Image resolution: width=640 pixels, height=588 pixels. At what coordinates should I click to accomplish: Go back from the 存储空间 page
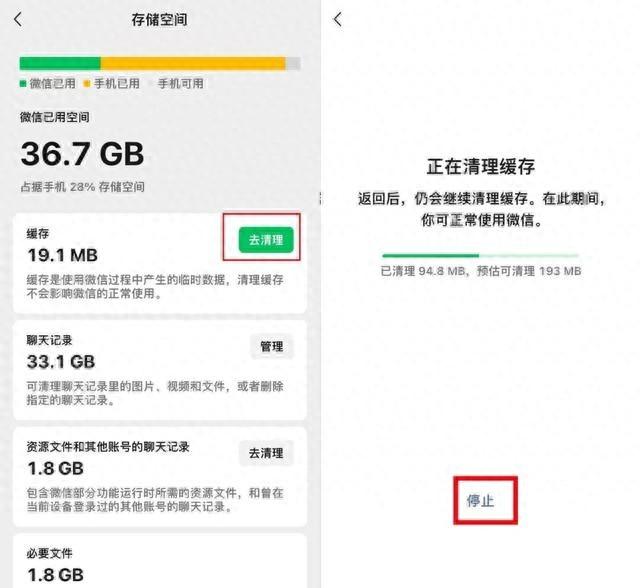(x=18, y=19)
